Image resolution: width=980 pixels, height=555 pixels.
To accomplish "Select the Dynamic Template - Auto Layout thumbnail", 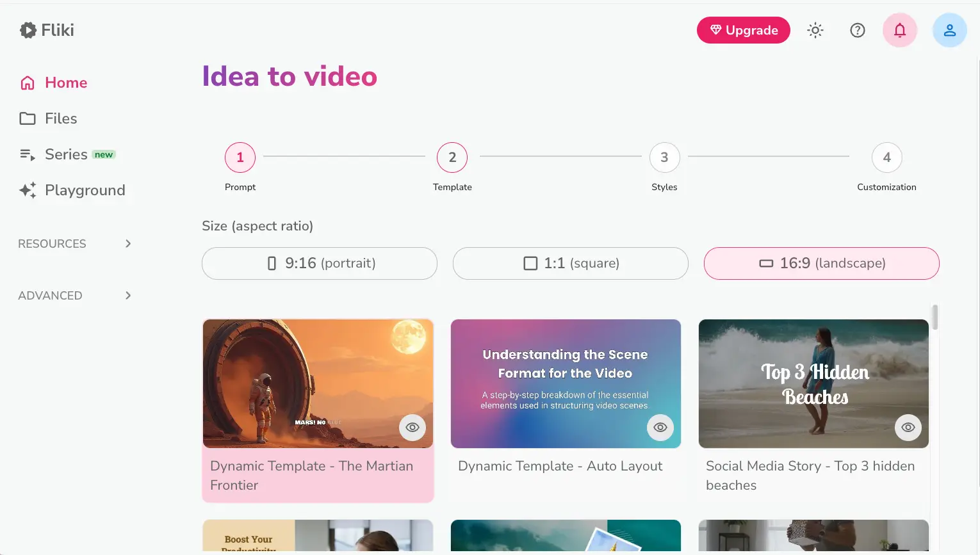I will tap(566, 384).
